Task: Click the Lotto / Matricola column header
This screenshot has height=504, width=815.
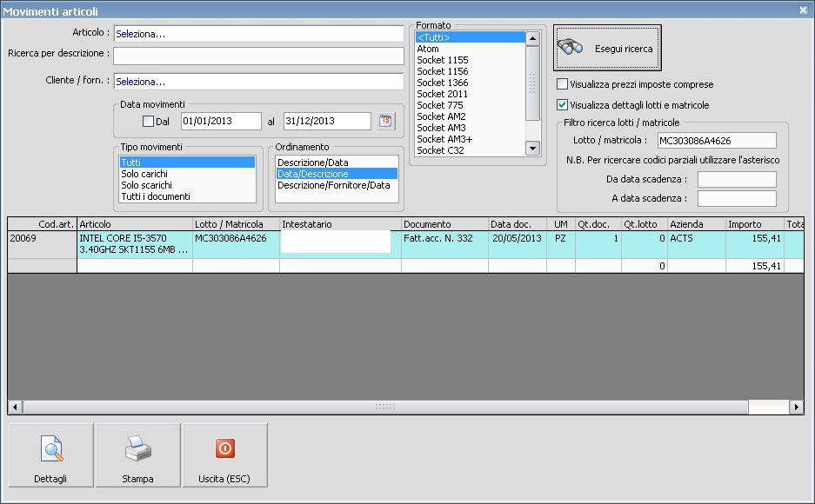Action: 236,224
